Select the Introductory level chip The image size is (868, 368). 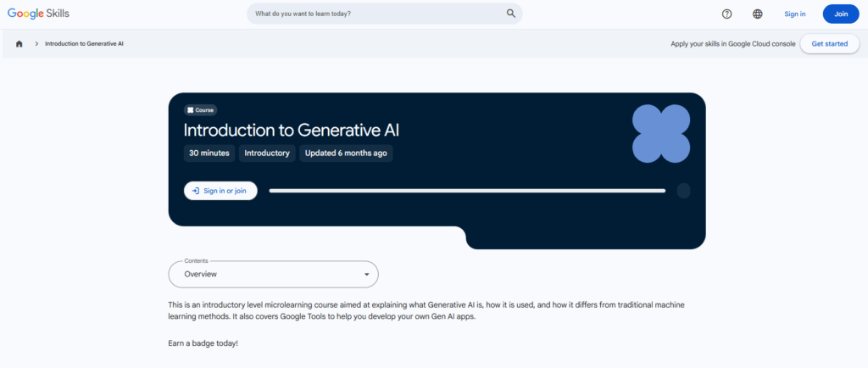[267, 153]
